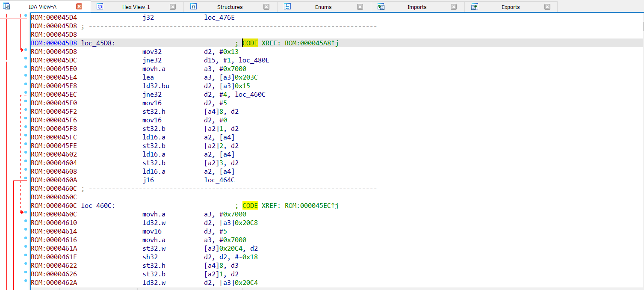Click the Exports tab icon
This screenshot has height=290, width=644.
(x=475, y=6)
